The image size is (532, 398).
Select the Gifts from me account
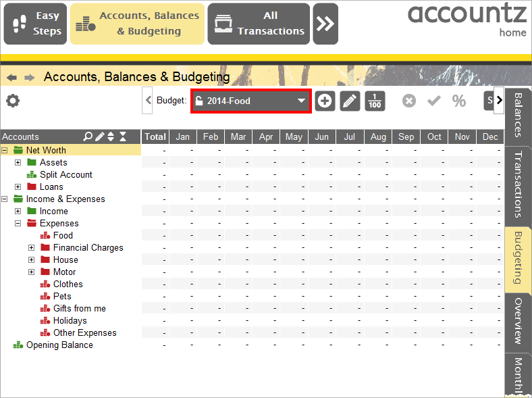point(80,308)
